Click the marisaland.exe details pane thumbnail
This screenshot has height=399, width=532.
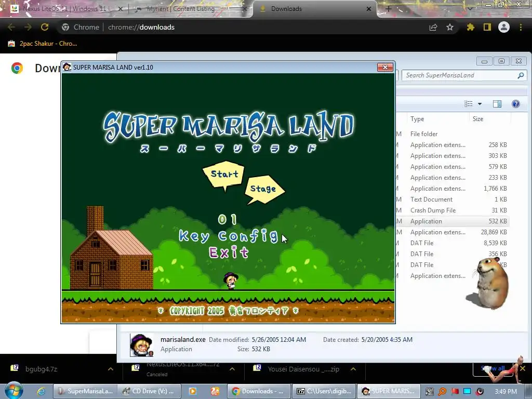click(x=141, y=345)
